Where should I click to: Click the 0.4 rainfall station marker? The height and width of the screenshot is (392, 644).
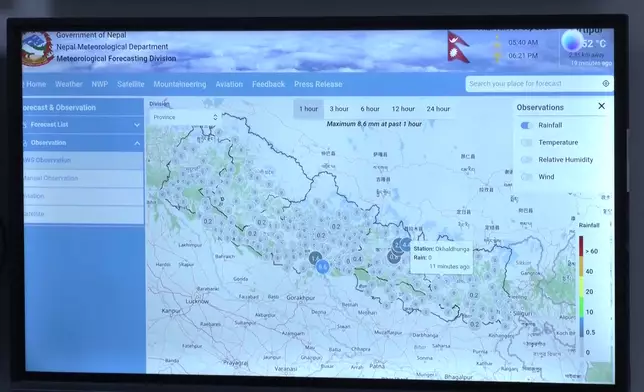pyautogui.click(x=357, y=259)
